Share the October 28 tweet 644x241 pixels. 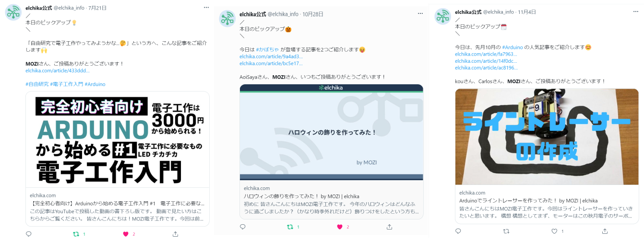389,227
